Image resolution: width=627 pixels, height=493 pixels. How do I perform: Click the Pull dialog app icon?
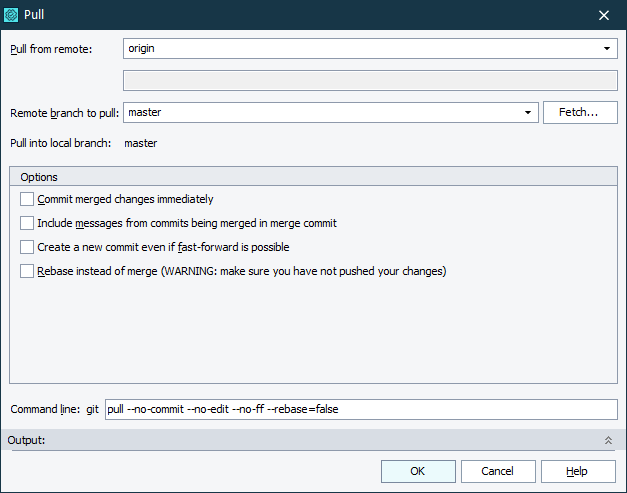[12, 15]
